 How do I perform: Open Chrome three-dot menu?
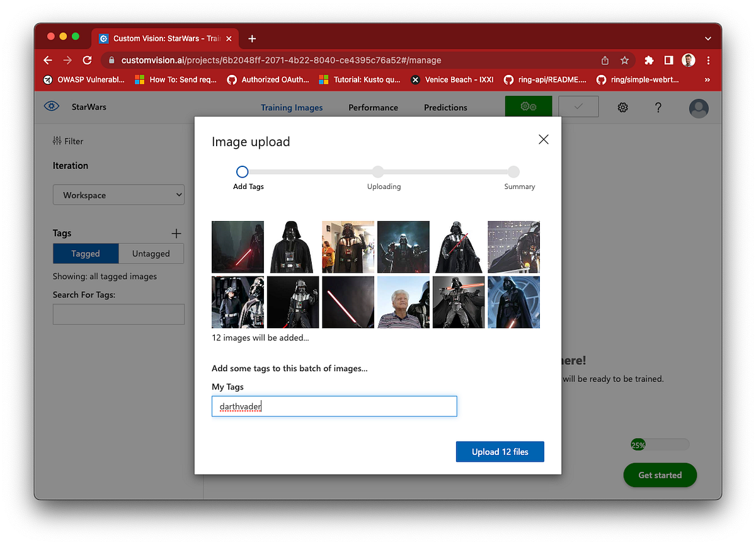(708, 60)
